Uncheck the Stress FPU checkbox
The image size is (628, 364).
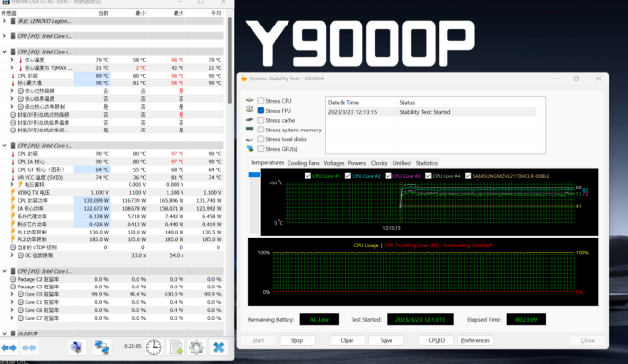point(261,111)
